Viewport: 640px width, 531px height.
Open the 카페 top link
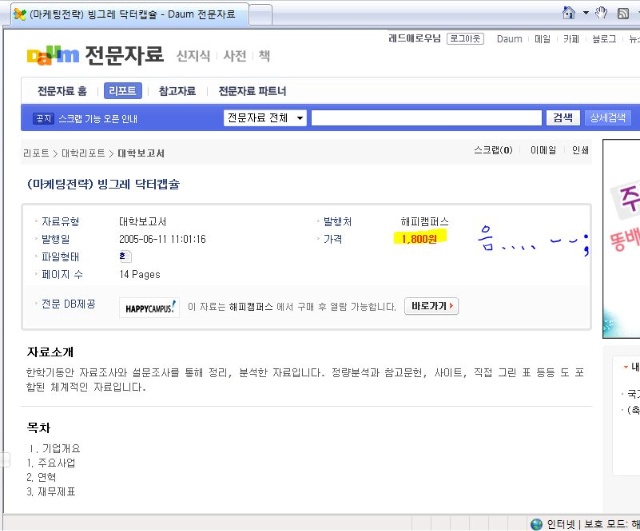click(x=571, y=39)
